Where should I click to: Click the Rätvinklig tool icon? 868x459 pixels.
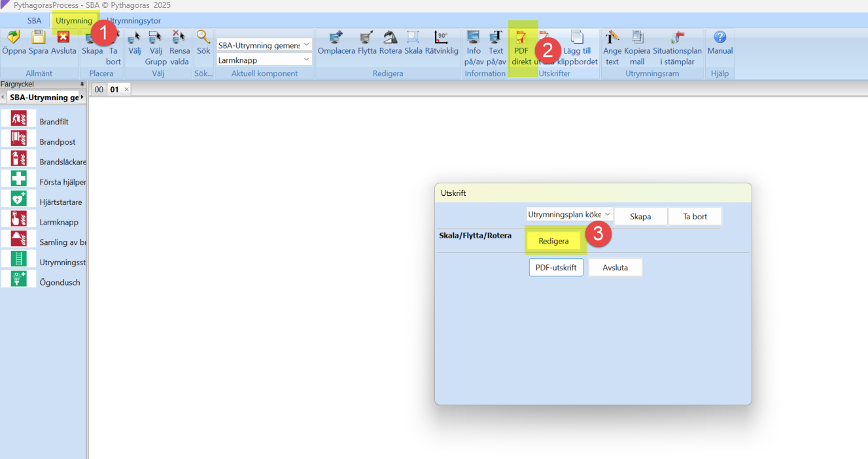pyautogui.click(x=442, y=38)
